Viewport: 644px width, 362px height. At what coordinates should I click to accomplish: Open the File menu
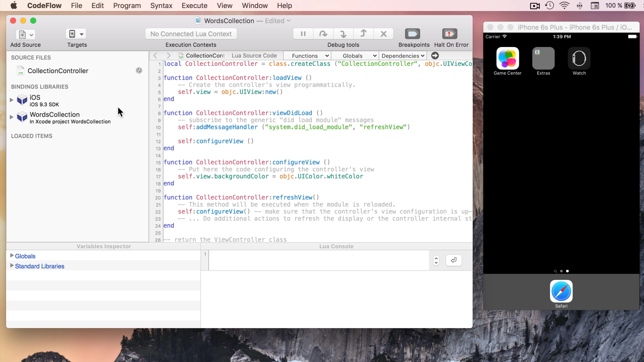76,6
